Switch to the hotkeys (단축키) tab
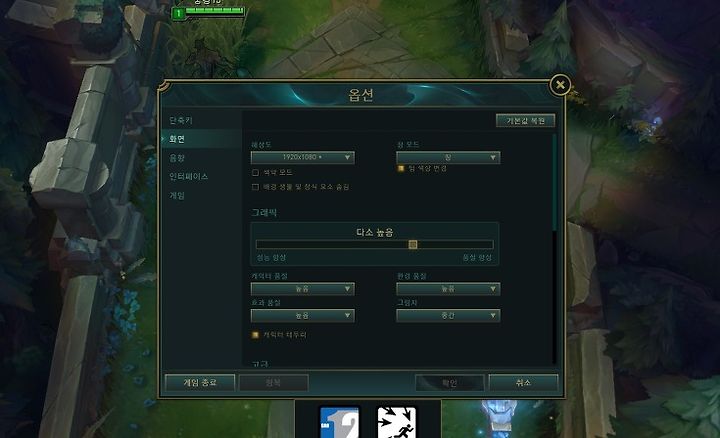This screenshot has height=438, width=720. (181, 120)
